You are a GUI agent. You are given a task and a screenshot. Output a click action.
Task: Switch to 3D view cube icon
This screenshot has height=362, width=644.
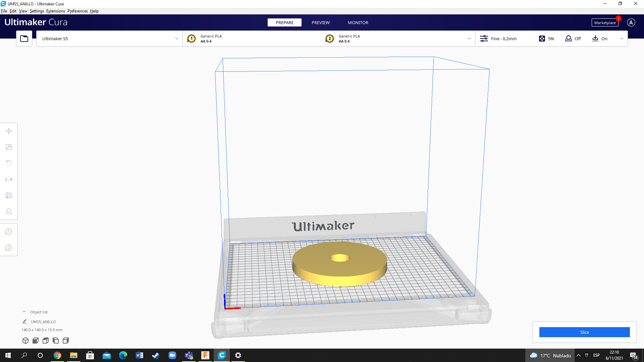pyautogui.click(x=25, y=341)
